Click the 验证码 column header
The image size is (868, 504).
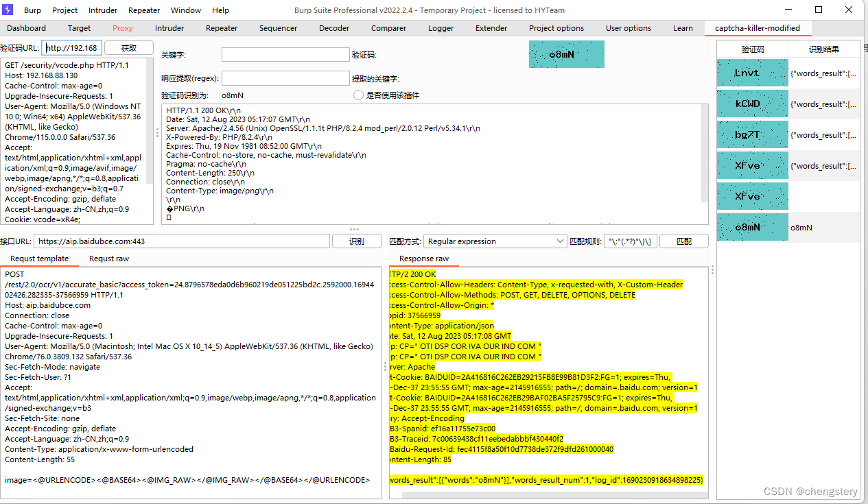[x=753, y=49]
